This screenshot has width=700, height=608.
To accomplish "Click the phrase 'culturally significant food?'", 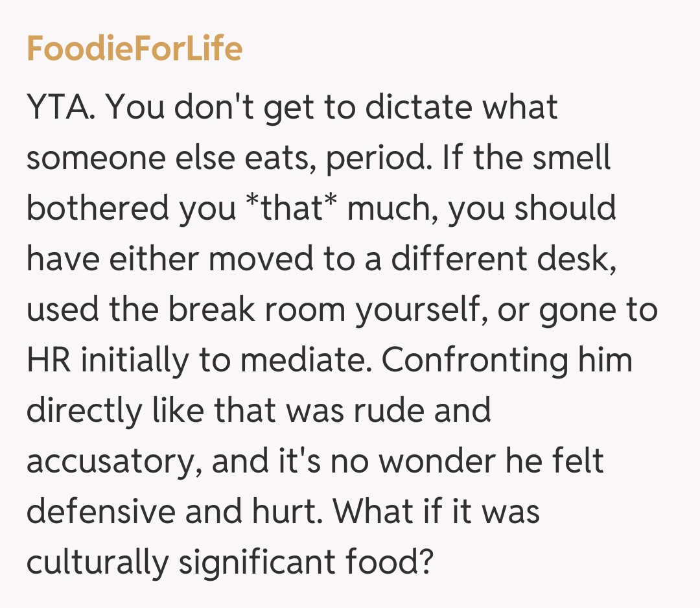I will point(229,562).
